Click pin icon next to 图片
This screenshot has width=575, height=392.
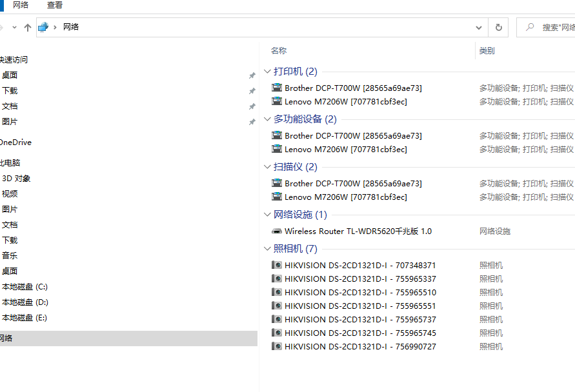coord(252,122)
